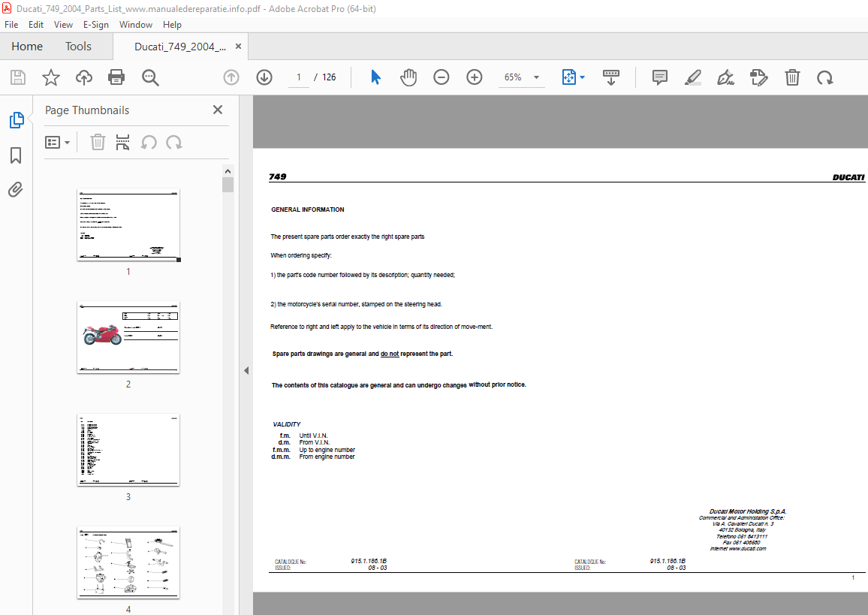Image resolution: width=868 pixels, height=615 pixels.
Task: Open the Find text magnifier tool
Action: point(150,77)
